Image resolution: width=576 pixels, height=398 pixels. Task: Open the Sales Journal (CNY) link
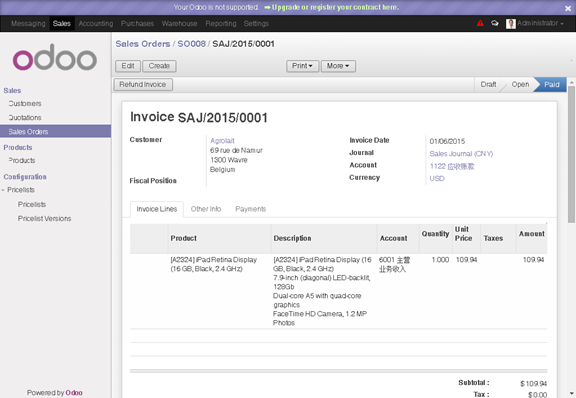coord(461,154)
